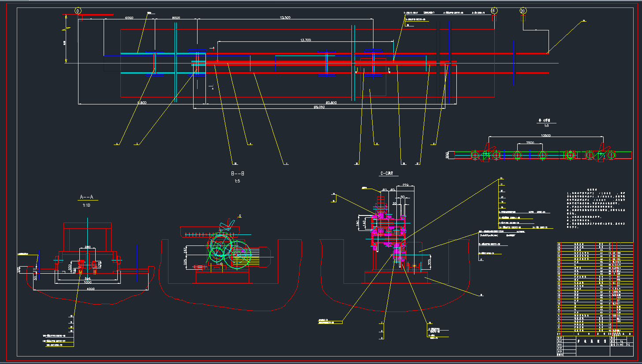
Task: Select the 80,800 dimension text
Action: pyautogui.click(x=331, y=102)
